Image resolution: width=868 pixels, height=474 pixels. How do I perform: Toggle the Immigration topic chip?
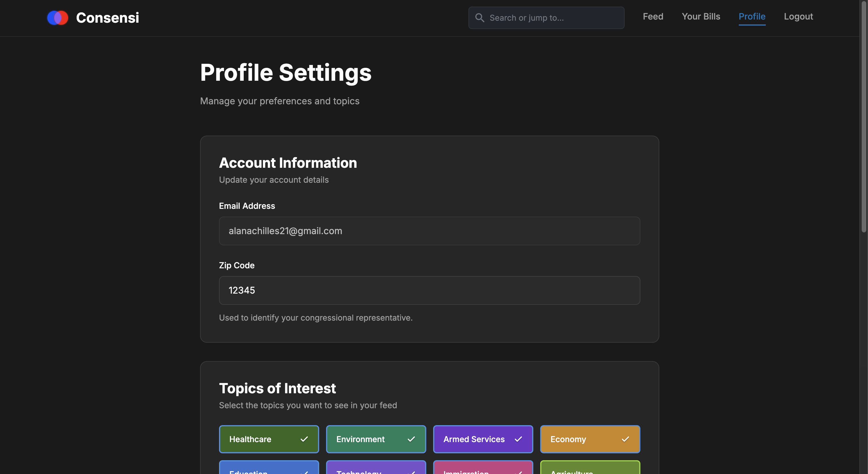pos(483,469)
